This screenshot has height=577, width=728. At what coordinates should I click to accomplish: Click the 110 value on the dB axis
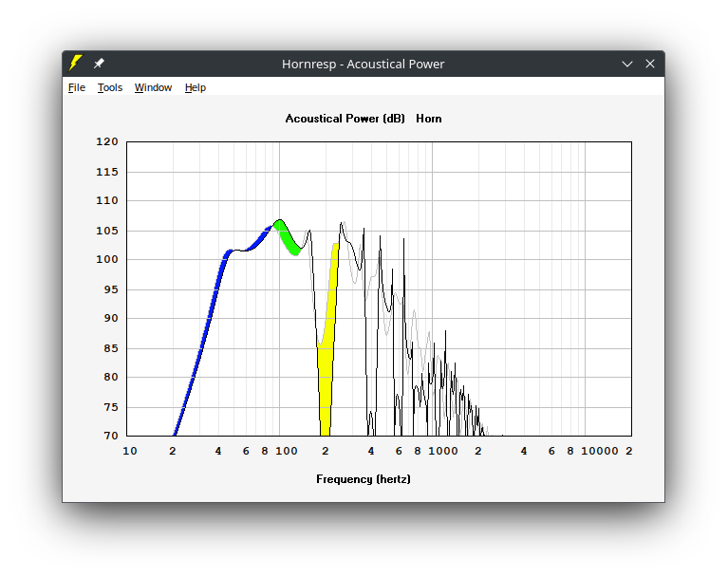pyautogui.click(x=107, y=200)
